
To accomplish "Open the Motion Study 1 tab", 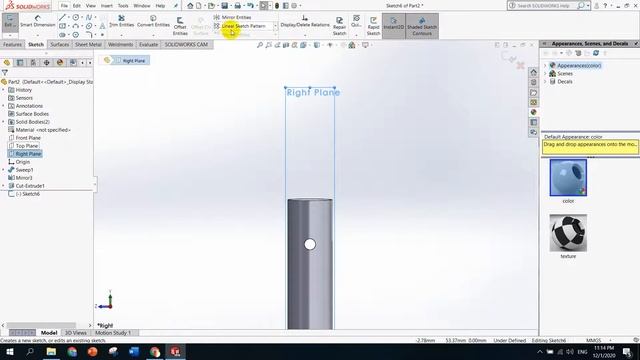I will pos(113,333).
